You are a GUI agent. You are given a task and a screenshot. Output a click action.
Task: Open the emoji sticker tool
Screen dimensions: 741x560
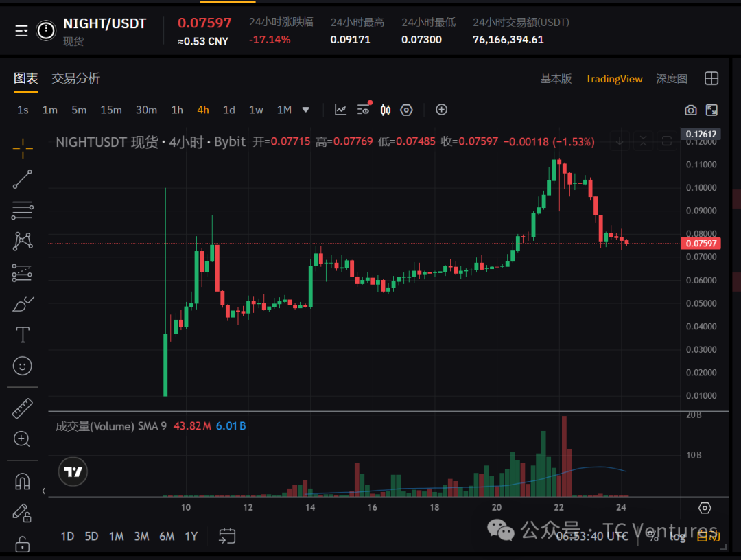point(22,366)
